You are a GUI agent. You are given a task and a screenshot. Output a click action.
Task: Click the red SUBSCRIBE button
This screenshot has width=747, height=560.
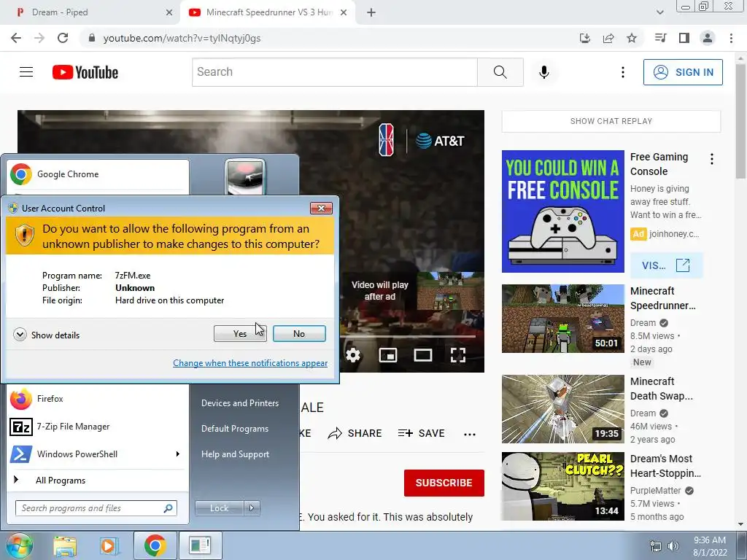(444, 483)
